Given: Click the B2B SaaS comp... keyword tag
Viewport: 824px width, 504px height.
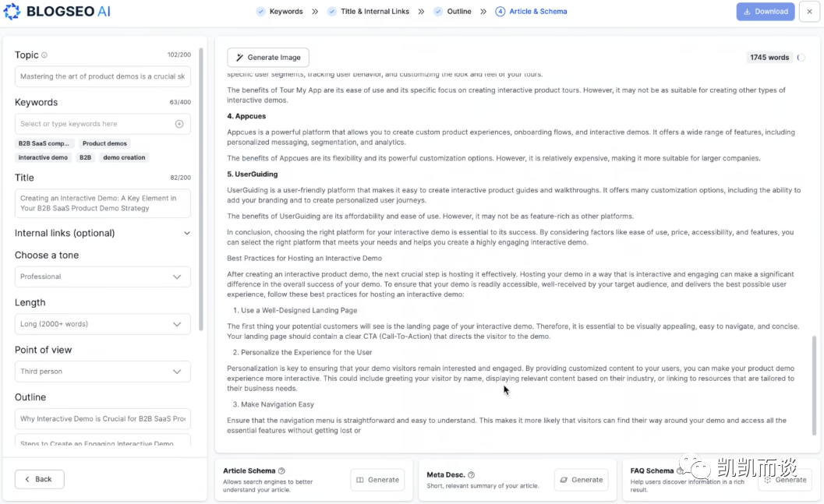Looking at the screenshot, I should [x=44, y=143].
